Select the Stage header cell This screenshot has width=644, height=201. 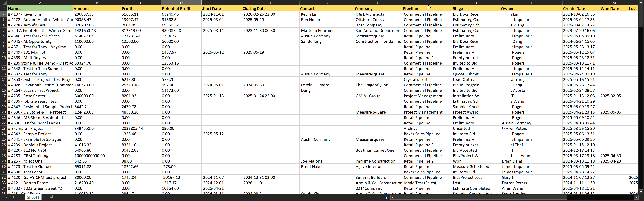(476, 8)
